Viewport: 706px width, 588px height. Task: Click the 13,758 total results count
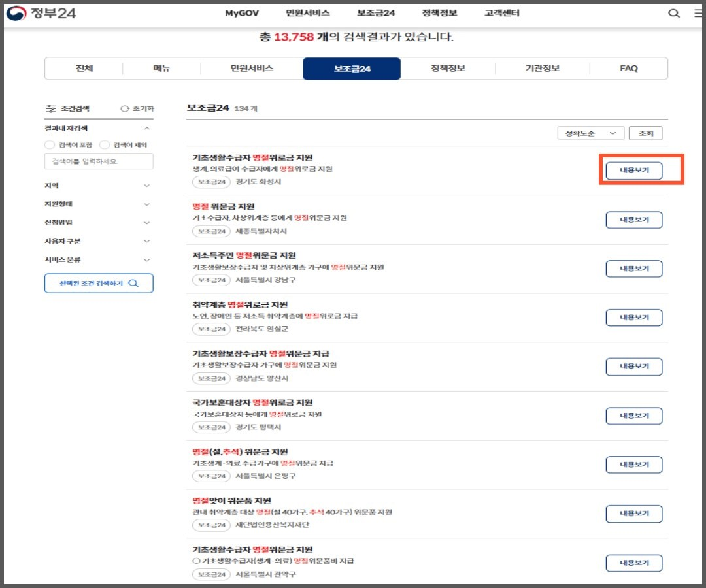(294, 37)
